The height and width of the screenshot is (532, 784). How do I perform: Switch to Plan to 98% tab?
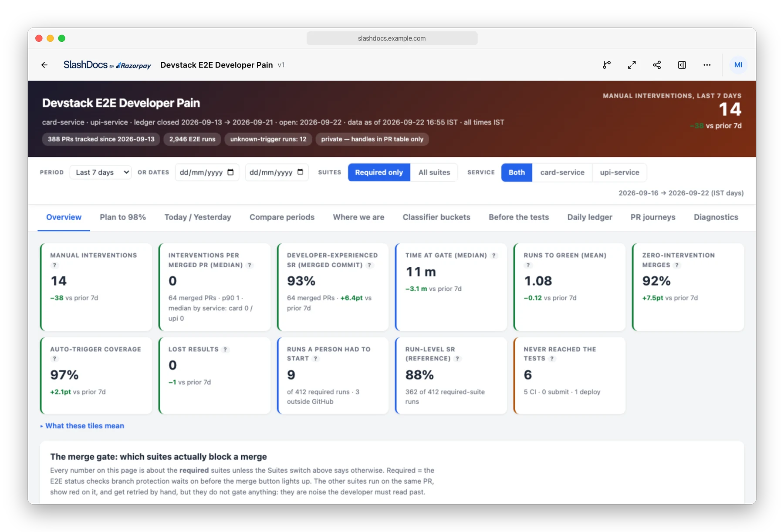click(x=123, y=217)
